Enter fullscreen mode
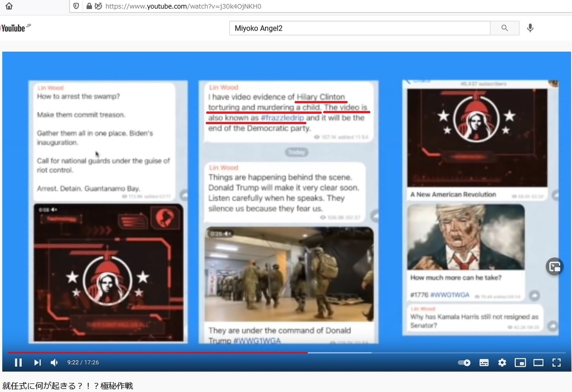Viewport: 572px width, 392px height. (x=556, y=362)
